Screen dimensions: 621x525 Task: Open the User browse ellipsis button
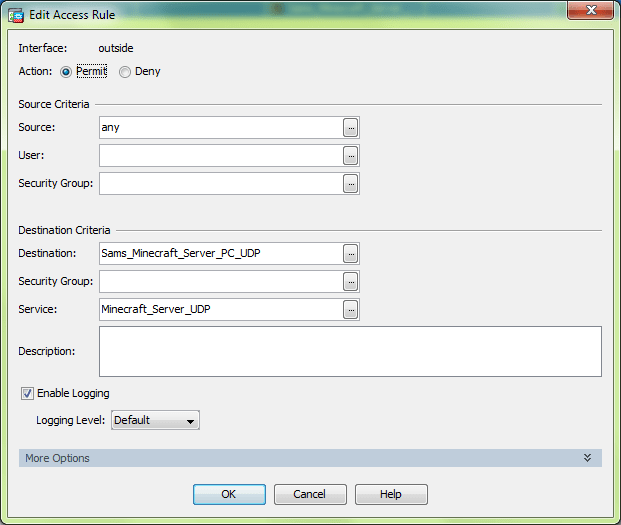pos(350,156)
